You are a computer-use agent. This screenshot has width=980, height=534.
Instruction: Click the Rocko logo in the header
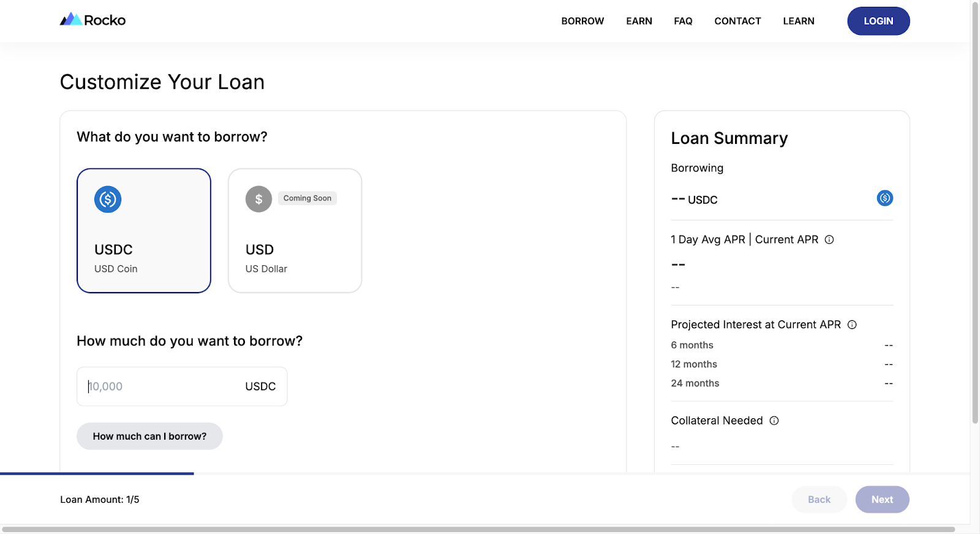tap(92, 20)
